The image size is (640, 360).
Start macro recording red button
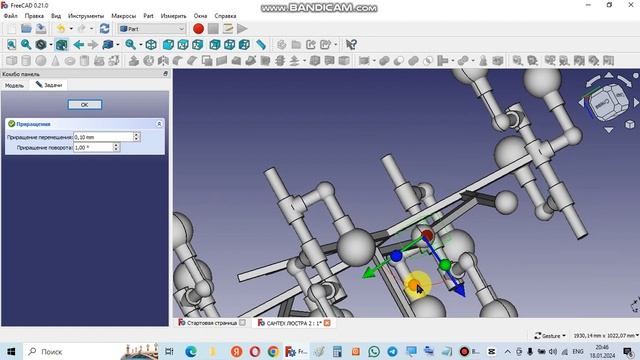198,29
